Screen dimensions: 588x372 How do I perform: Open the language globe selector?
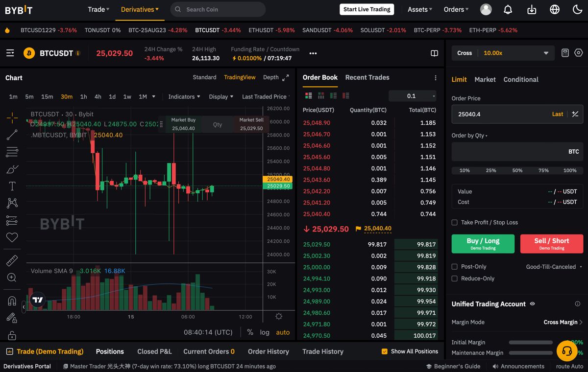[555, 9]
